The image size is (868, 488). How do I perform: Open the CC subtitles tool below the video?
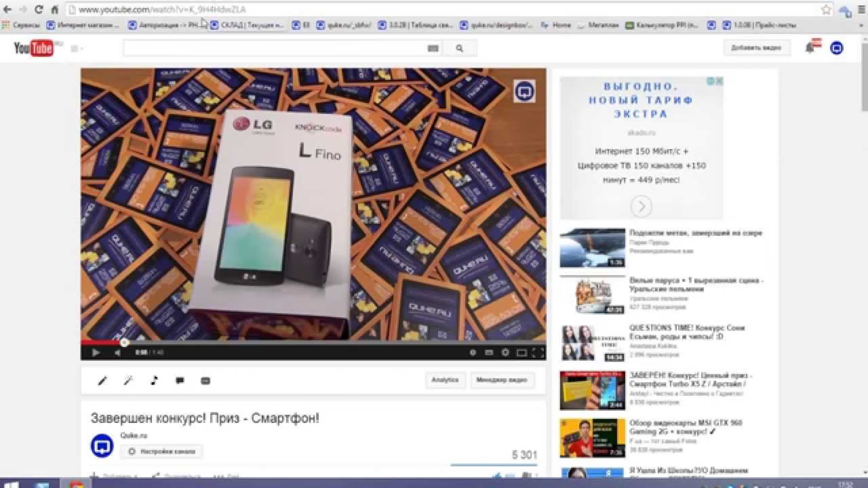(206, 381)
